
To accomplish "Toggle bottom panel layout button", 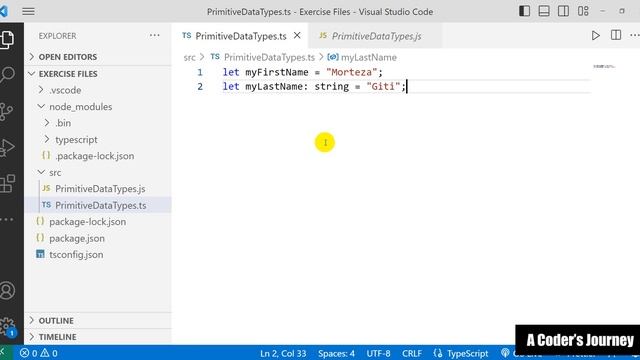I will 544,11.
